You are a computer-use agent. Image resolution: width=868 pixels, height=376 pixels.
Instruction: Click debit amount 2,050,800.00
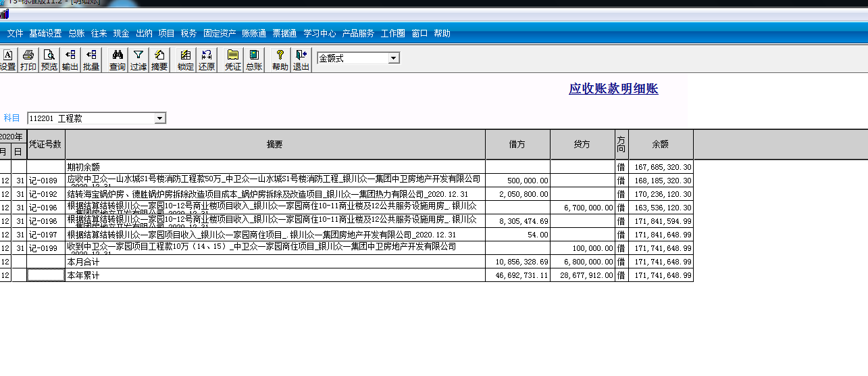(524, 194)
